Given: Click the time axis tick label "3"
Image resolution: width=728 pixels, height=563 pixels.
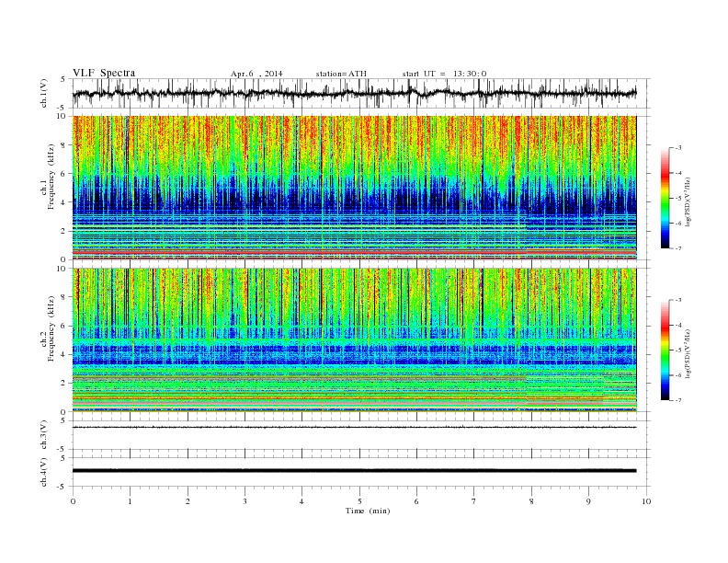Looking at the screenshot, I should 245,501.
